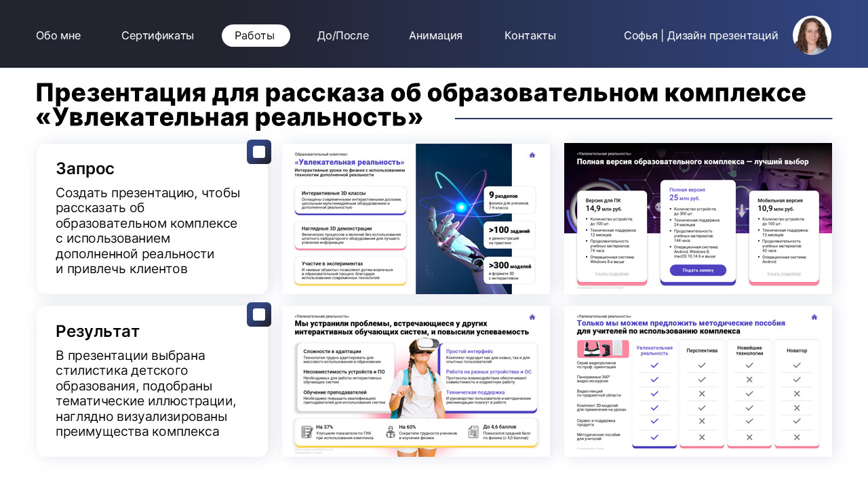Navigate to «Контакты»
This screenshot has width=868, height=488.
530,36
